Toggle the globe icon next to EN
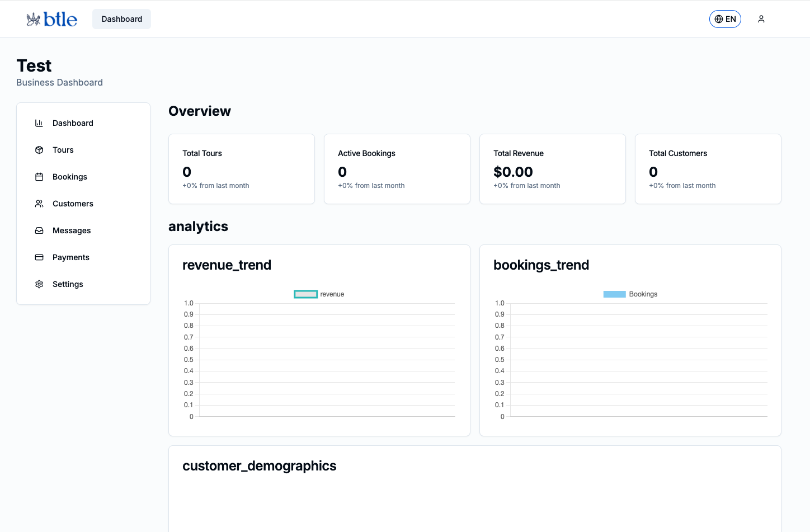Screen dimensions: 810x532 coord(718,18)
